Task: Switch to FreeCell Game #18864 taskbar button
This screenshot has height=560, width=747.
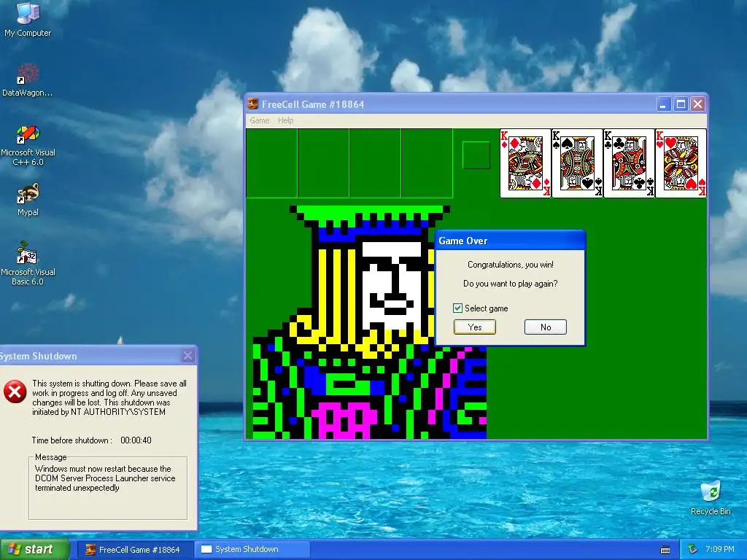Action: 135,550
